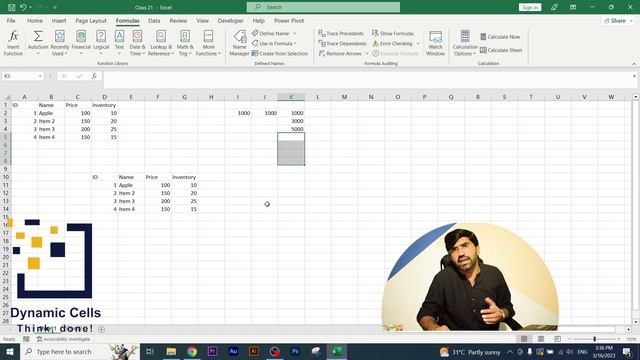The height and width of the screenshot is (360, 640).
Task: Open the Watch Window
Action: tap(435, 43)
